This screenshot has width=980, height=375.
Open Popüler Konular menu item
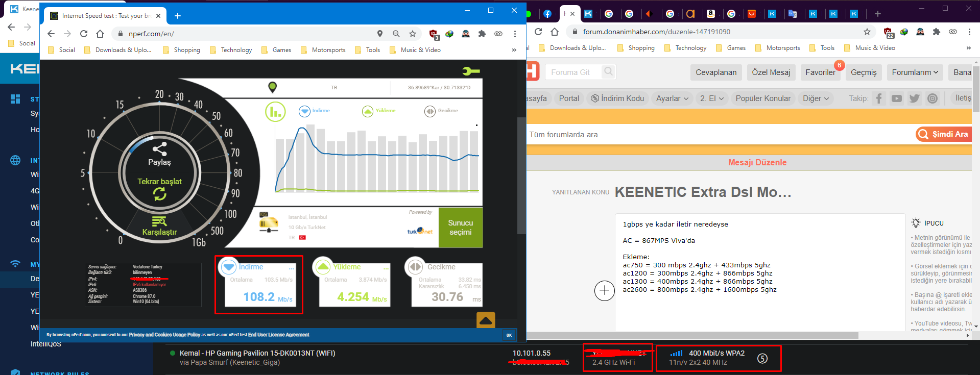[763, 98]
